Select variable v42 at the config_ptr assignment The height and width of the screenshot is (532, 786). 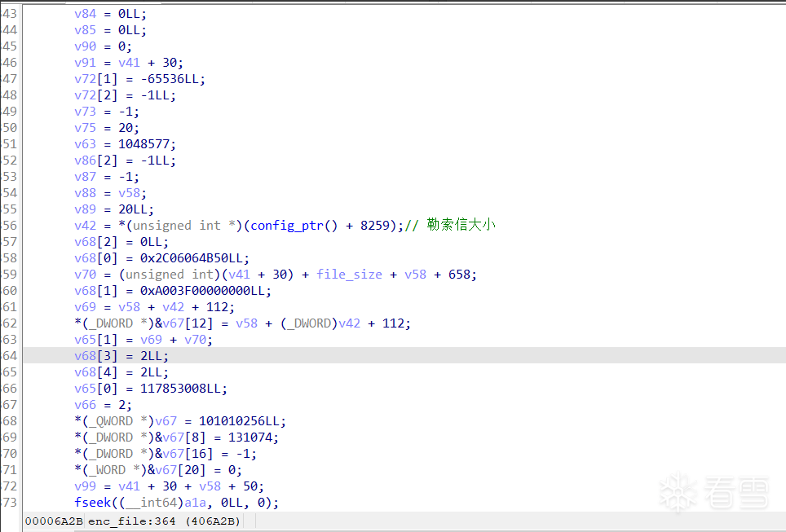coord(85,226)
